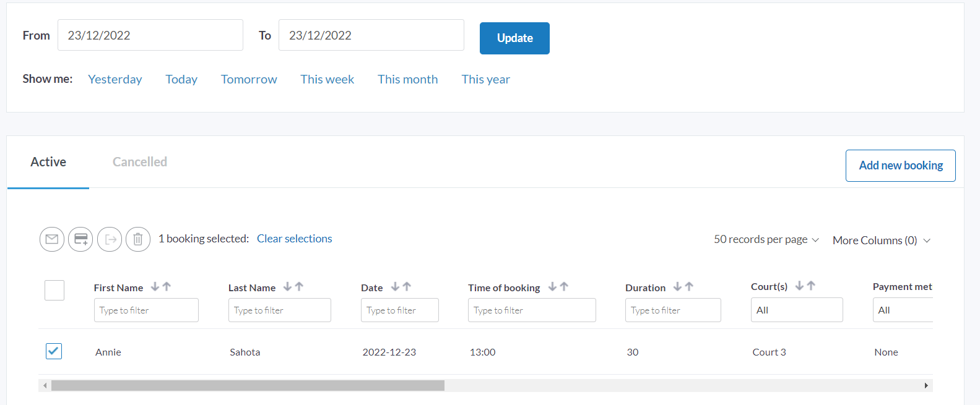The image size is (980, 405).
Task: Sort Duration column ascending
Action: 689,287
